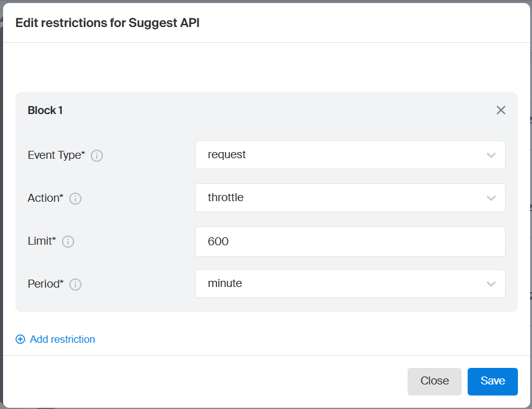Click the Add restriction link text
Viewport: 532px width, 409px height.
pyautogui.click(x=63, y=339)
